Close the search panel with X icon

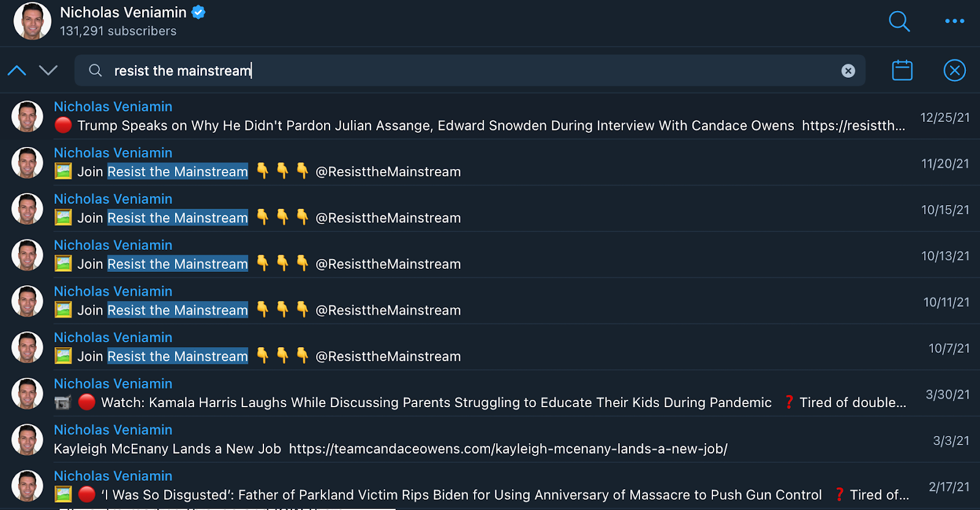(x=954, y=70)
